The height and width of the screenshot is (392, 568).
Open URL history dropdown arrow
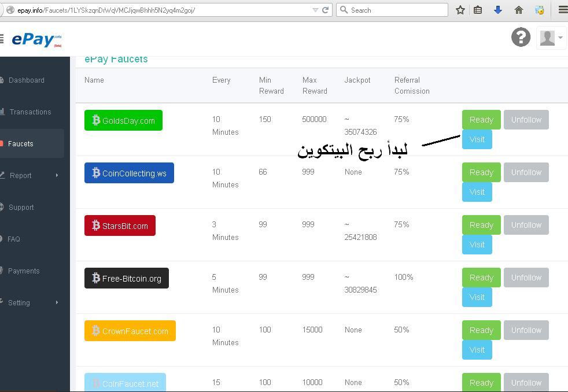point(315,10)
